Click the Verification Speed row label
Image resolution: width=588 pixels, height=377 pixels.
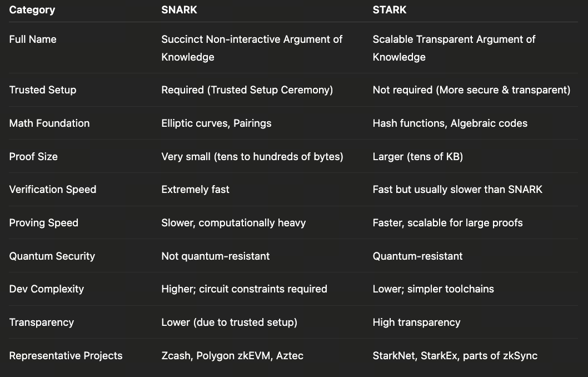[x=53, y=189]
